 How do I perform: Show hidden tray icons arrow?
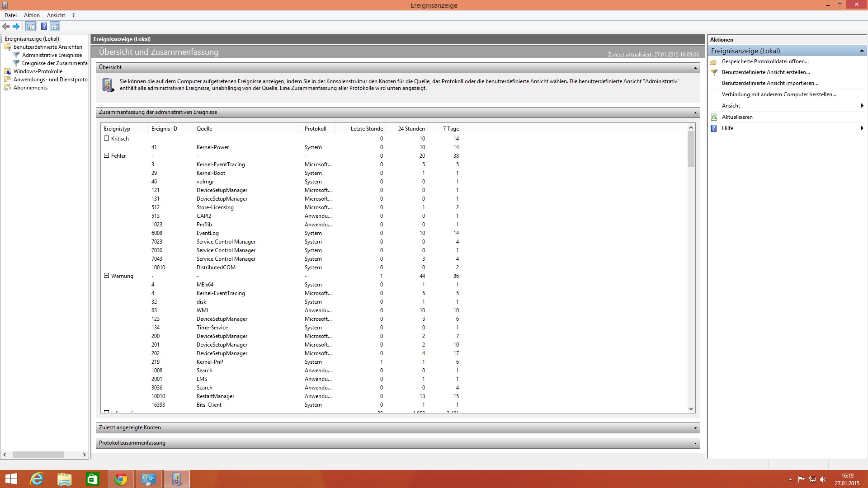pyautogui.click(x=790, y=479)
